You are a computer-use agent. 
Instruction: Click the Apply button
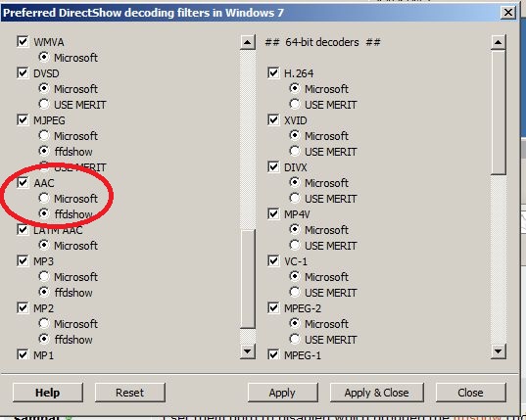(x=282, y=393)
